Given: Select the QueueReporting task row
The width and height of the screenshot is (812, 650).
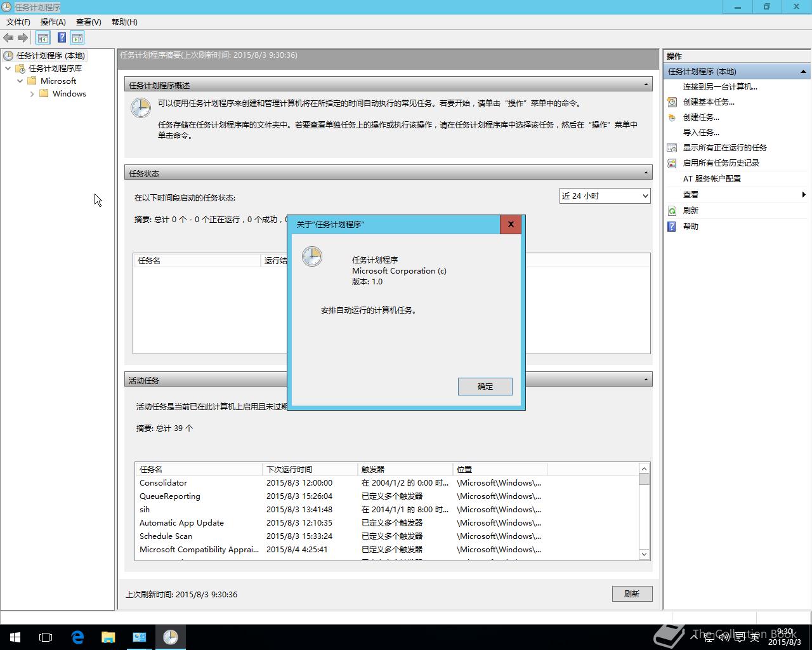Looking at the screenshot, I should [387, 496].
